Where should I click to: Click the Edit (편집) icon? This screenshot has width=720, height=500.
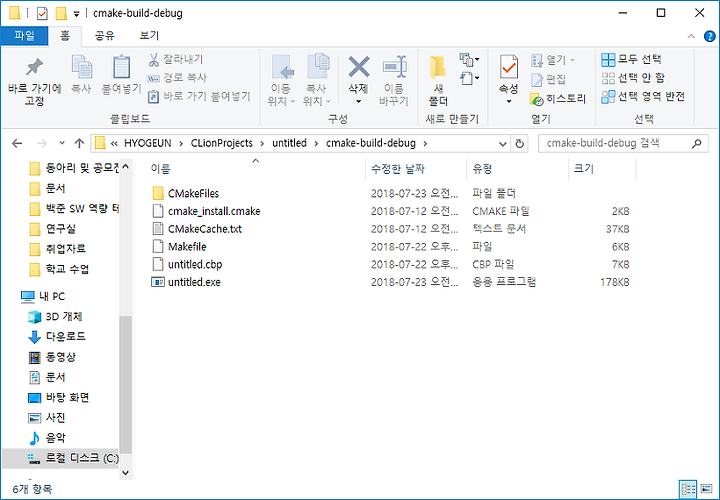pyautogui.click(x=537, y=80)
